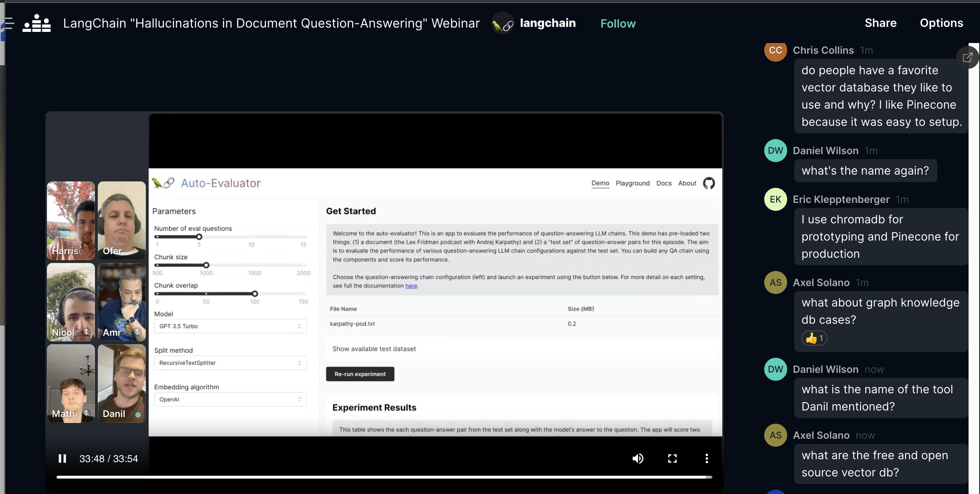The width and height of the screenshot is (980, 494).
Task: Toggle Nicola's mute indicator
Action: click(x=86, y=332)
